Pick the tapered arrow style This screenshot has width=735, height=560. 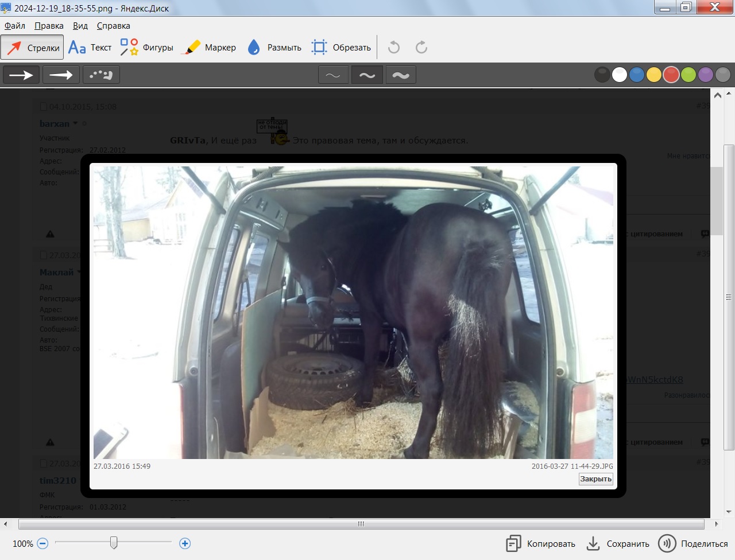click(x=61, y=75)
